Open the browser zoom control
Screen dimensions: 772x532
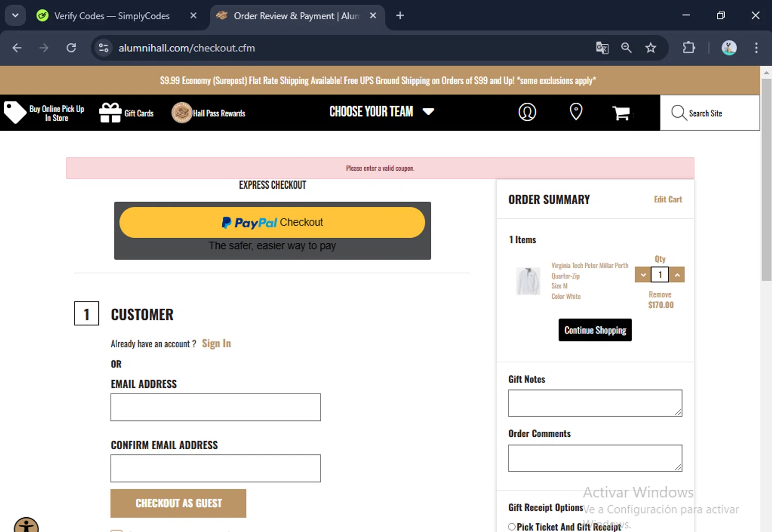(626, 48)
